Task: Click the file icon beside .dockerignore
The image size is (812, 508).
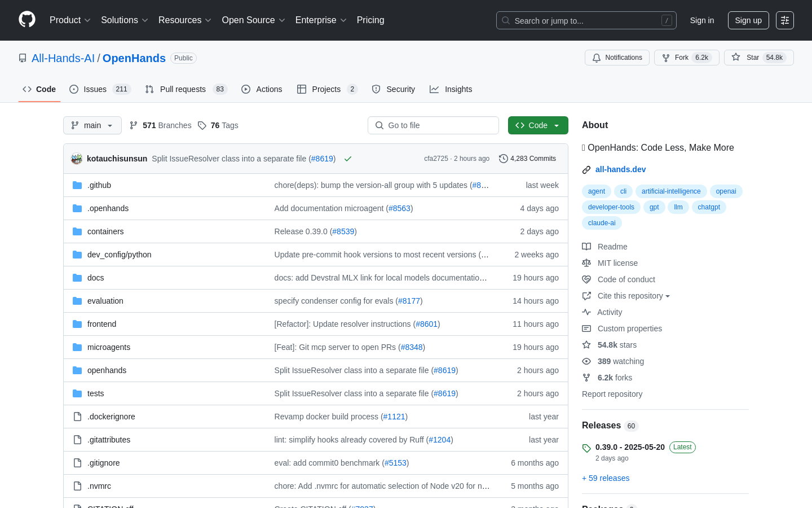Action: [x=77, y=417]
